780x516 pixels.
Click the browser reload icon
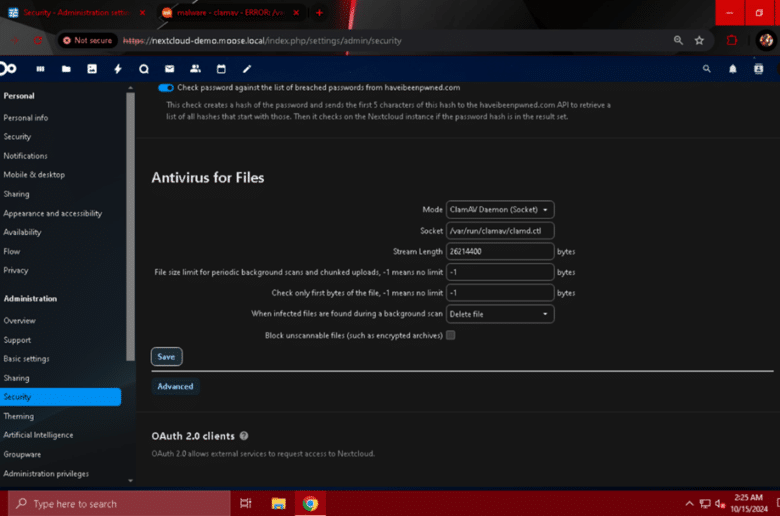38,40
